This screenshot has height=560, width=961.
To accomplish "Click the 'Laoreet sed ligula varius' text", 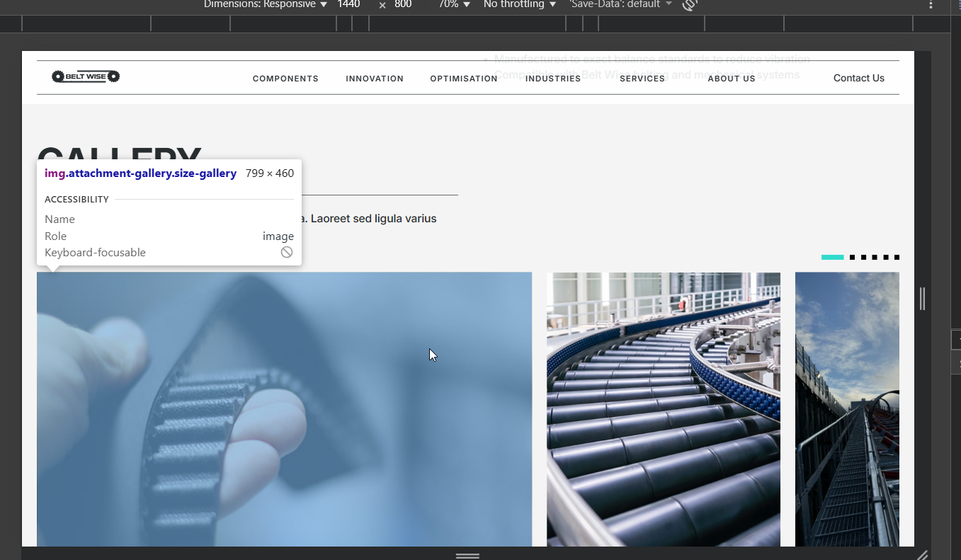I will (x=374, y=219).
